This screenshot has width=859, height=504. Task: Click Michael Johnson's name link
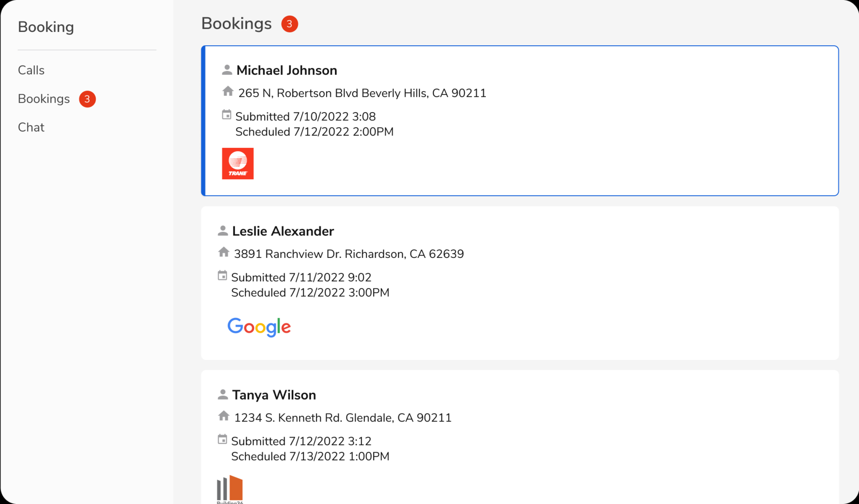[x=286, y=70]
